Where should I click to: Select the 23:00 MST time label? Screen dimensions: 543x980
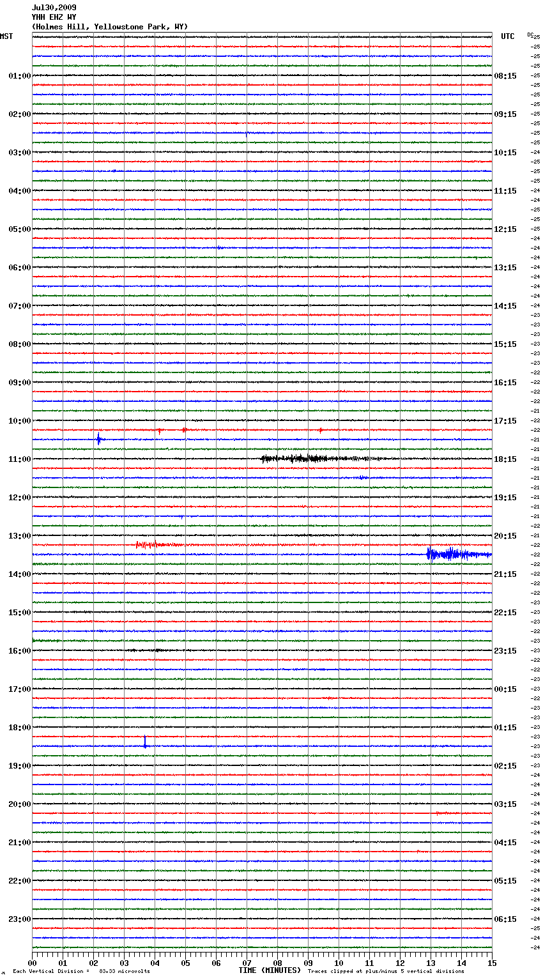[20, 919]
